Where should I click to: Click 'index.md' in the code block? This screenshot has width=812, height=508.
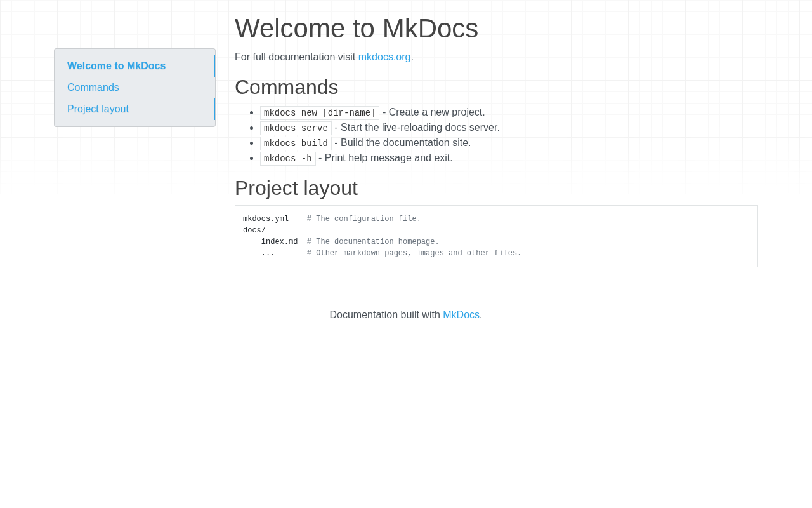tap(280, 242)
